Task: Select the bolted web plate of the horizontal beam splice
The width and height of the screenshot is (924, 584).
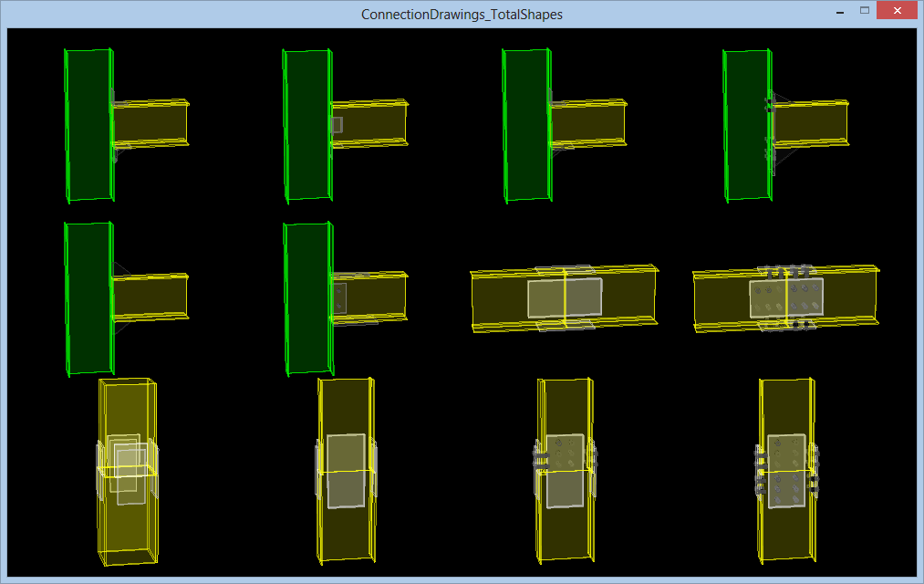Action: [x=785, y=298]
